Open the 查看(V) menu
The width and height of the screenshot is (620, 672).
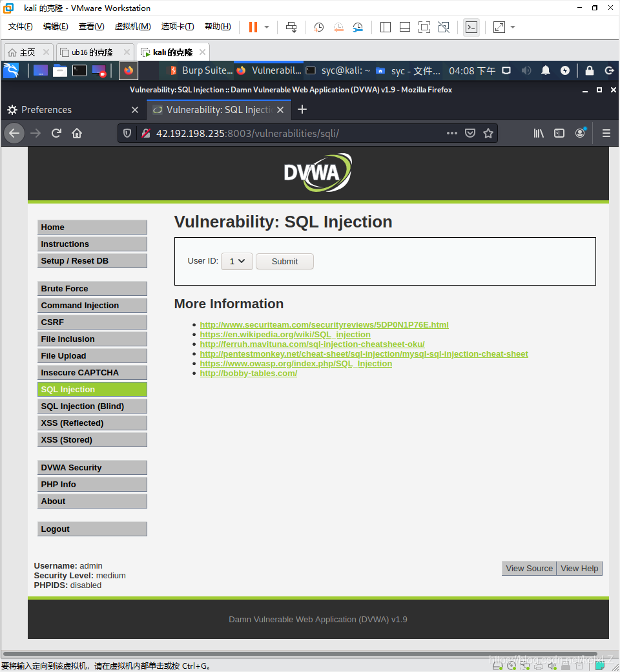(91, 26)
